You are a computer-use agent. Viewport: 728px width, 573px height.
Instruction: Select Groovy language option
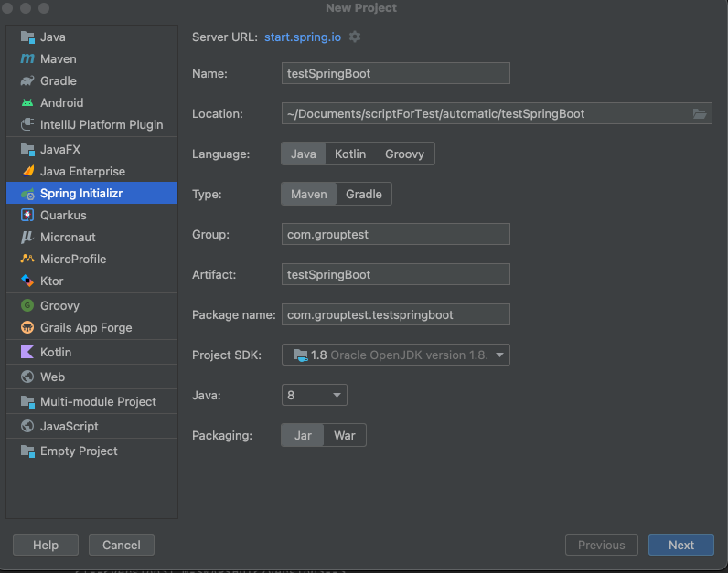(x=404, y=154)
